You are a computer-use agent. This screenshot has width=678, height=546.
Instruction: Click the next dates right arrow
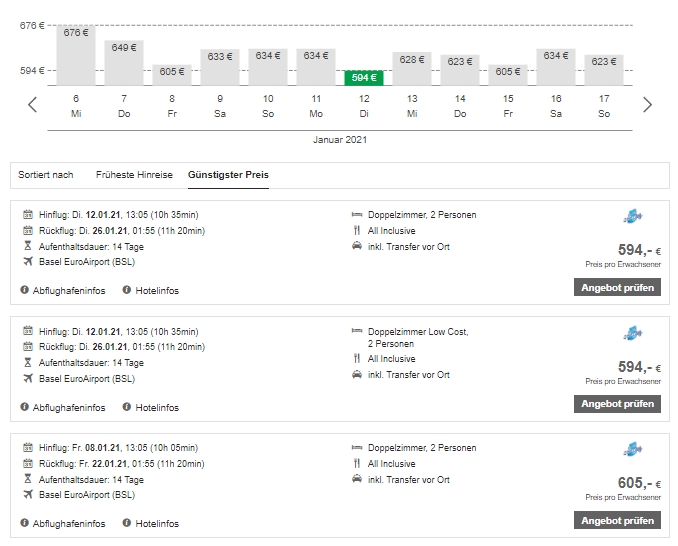pyautogui.click(x=647, y=105)
